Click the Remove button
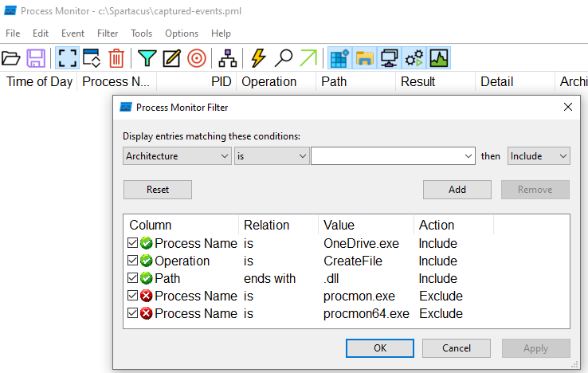 [x=535, y=190]
